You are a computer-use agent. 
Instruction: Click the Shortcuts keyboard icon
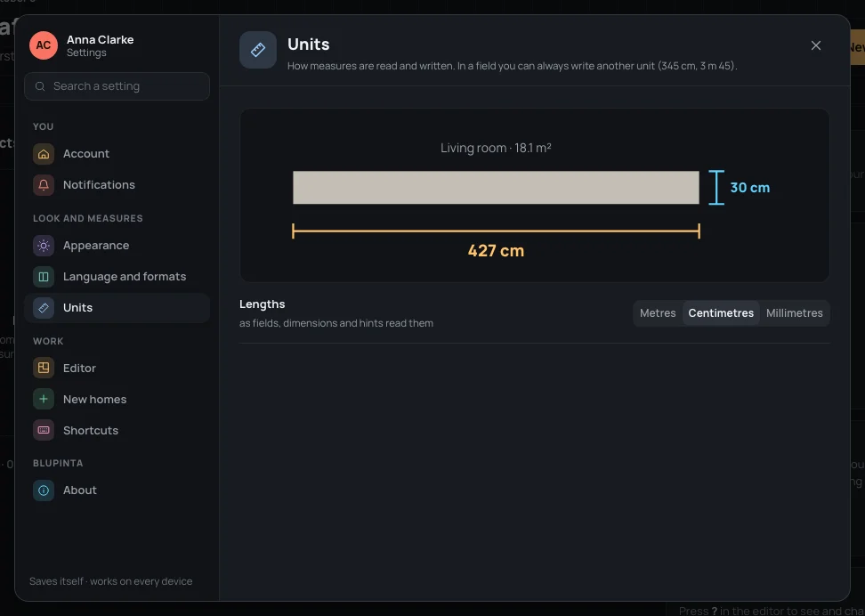click(x=44, y=431)
